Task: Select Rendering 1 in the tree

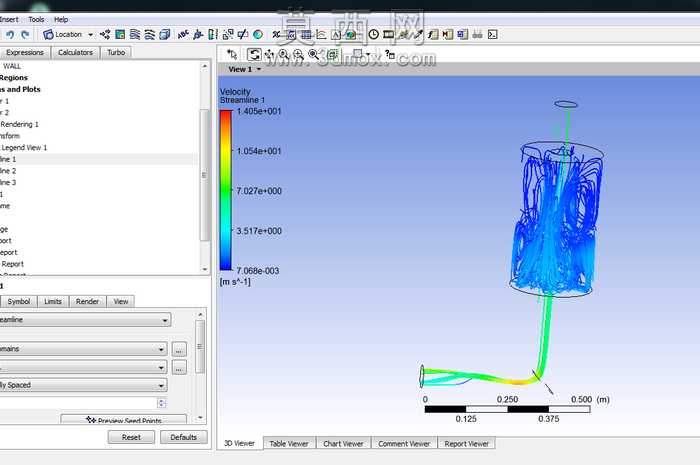Action: tap(19, 124)
